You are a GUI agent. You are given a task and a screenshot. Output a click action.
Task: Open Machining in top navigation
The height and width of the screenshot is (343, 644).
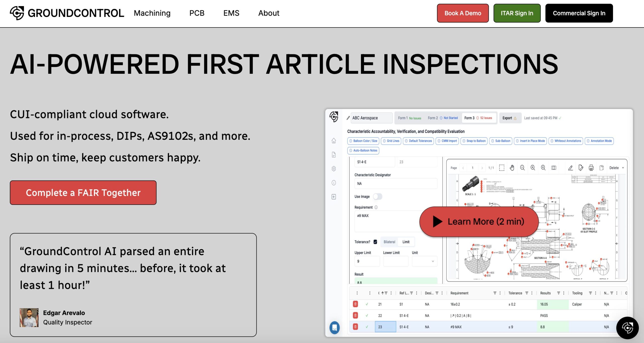(x=152, y=13)
